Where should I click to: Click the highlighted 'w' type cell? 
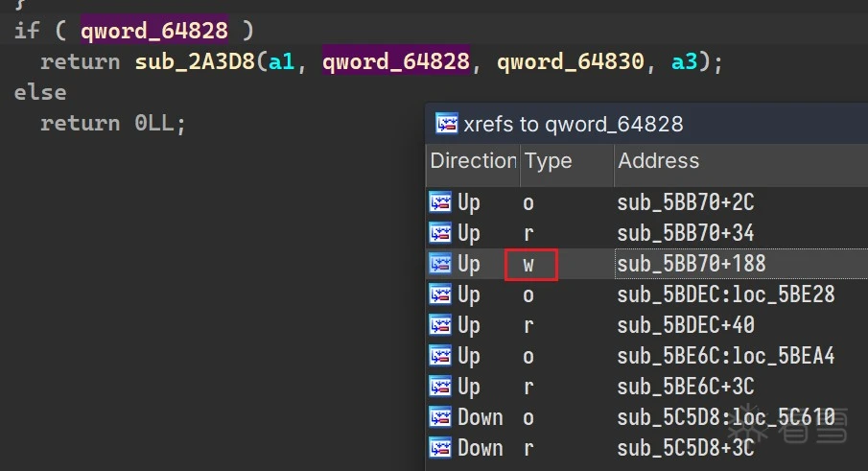[530, 264]
